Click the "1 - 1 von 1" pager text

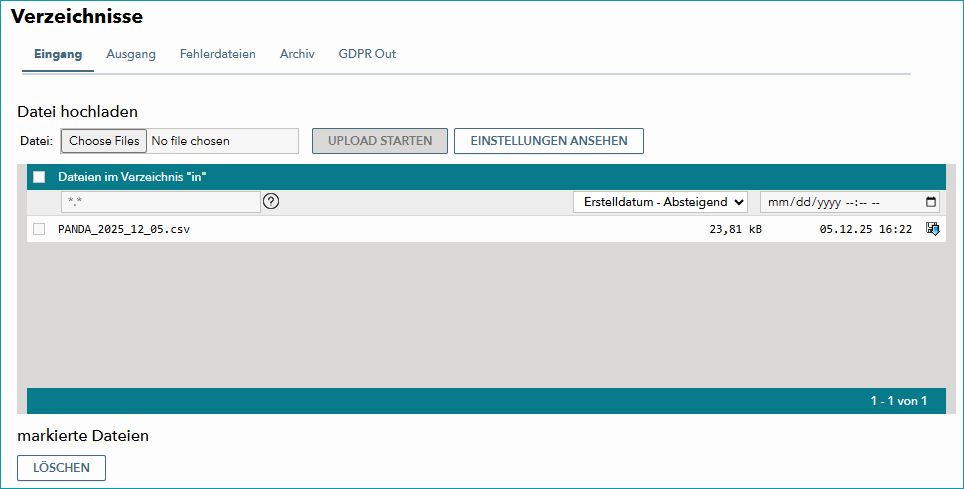click(898, 401)
